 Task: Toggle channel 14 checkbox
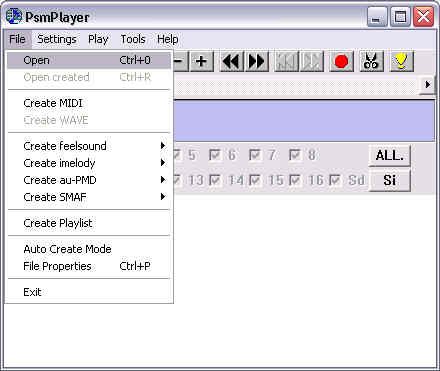point(214,180)
